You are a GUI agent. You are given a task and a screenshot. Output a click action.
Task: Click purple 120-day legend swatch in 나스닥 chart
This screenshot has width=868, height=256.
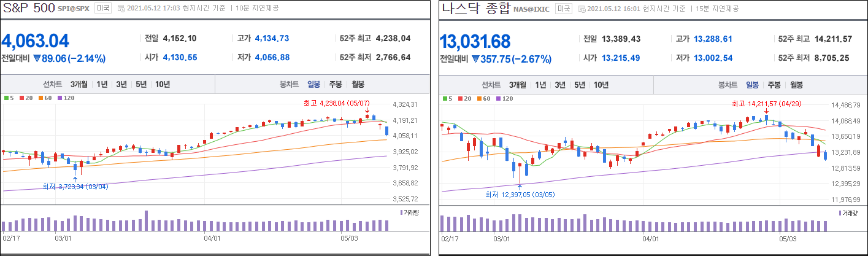[498, 98]
